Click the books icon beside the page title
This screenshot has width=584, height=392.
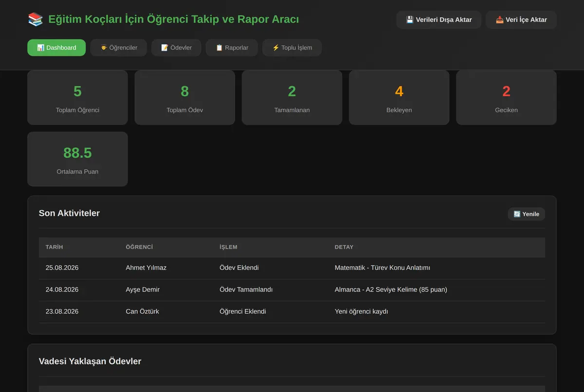[x=36, y=19]
